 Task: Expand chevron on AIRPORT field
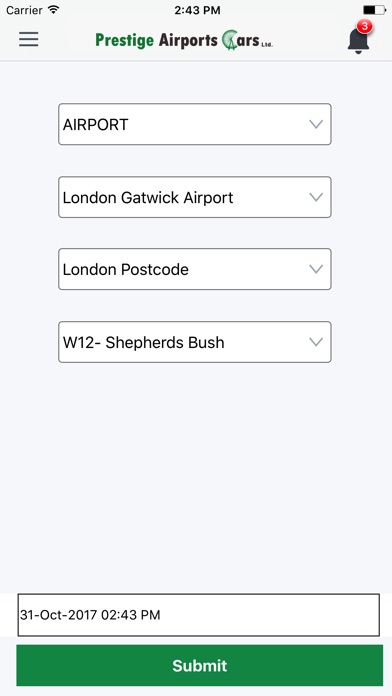pyautogui.click(x=316, y=124)
